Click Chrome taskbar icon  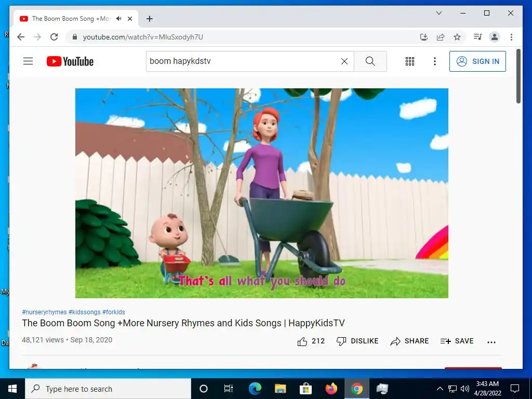click(x=356, y=389)
